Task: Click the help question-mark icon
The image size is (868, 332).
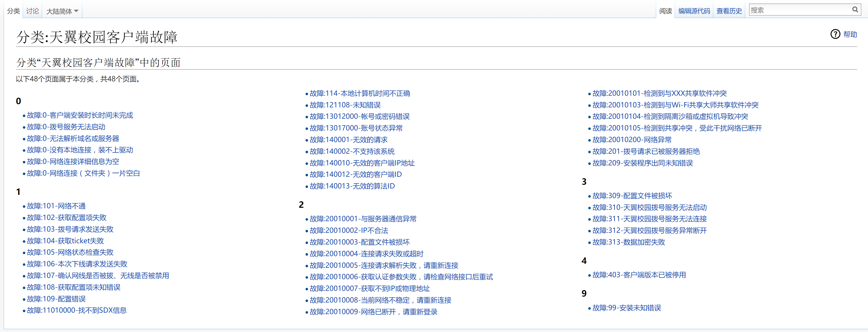Action: click(x=835, y=34)
